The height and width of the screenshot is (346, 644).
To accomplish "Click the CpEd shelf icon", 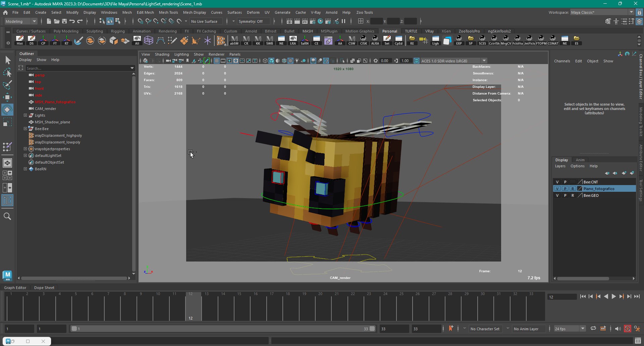I will (398, 40).
